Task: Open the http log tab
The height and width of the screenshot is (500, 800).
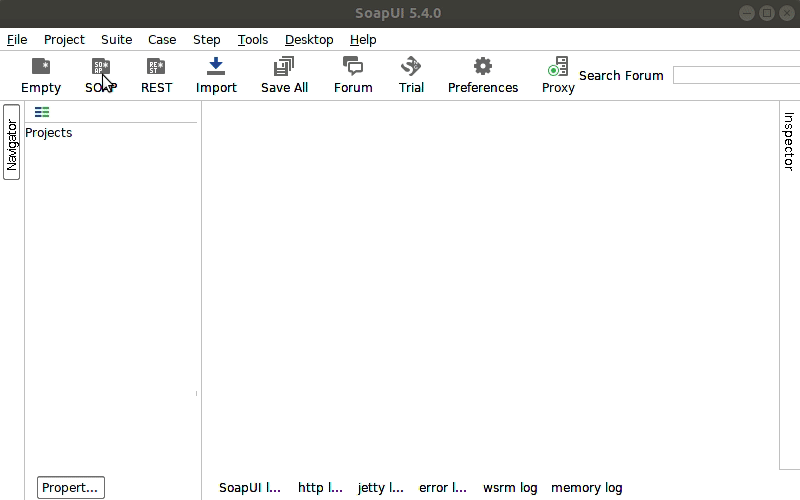Action: point(320,488)
